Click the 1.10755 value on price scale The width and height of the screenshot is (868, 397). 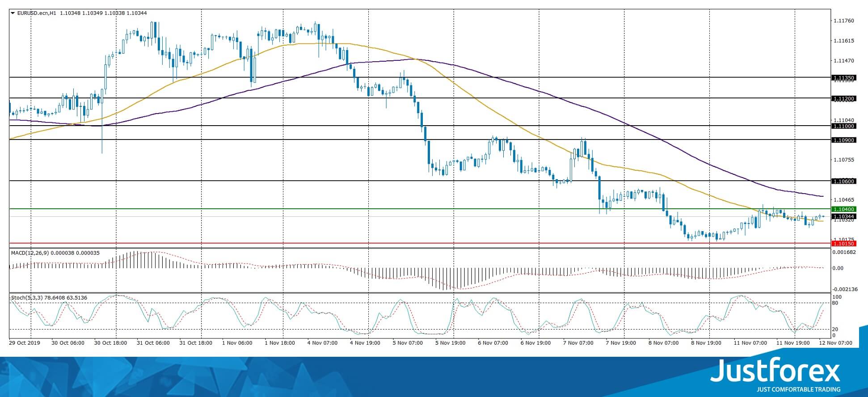pyautogui.click(x=844, y=160)
